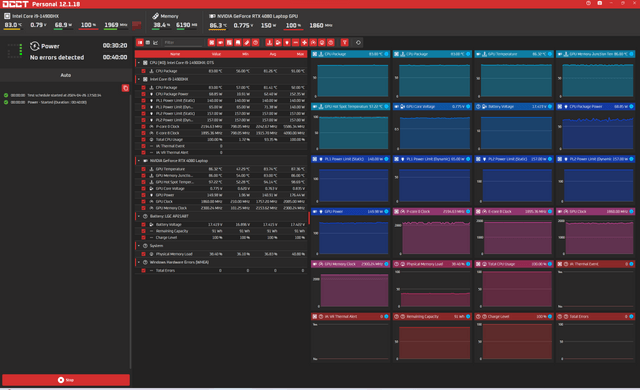Image resolution: width=640 pixels, height=390 pixels.
Task: Toggle the GPU hardware filter icon in toolbar
Action: point(220,42)
